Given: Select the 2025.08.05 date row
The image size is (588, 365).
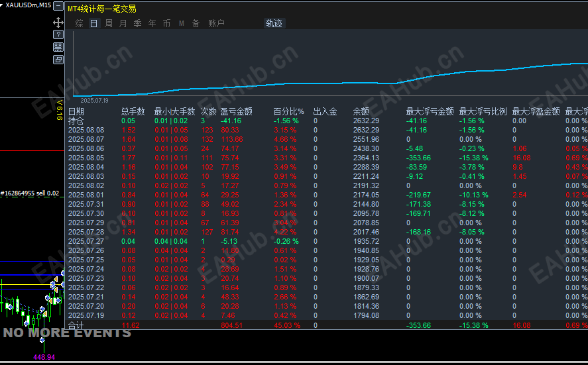Looking at the screenshot, I should tap(326, 158).
